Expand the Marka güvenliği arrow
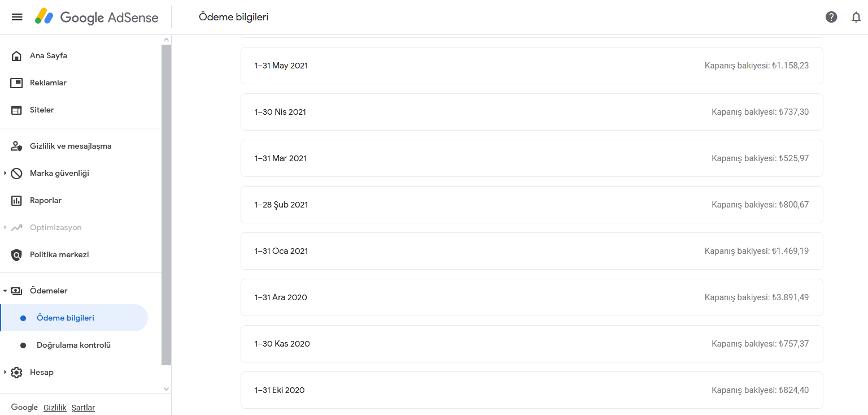The width and height of the screenshot is (868, 415). 5,173
